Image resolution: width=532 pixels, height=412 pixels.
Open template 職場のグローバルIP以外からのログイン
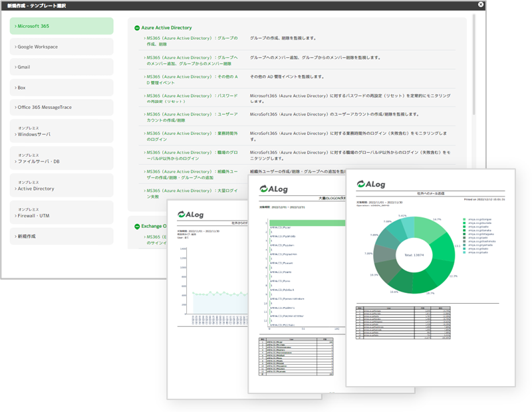click(x=191, y=155)
